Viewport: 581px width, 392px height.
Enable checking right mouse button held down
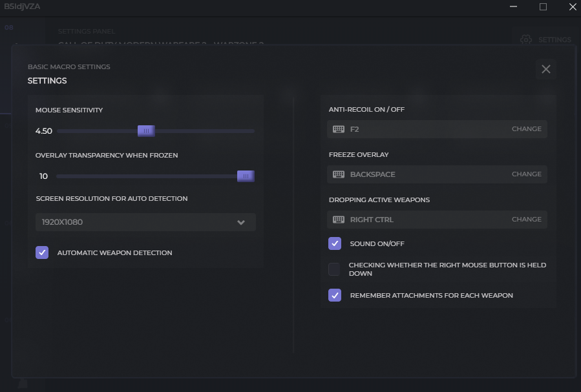pyautogui.click(x=335, y=269)
